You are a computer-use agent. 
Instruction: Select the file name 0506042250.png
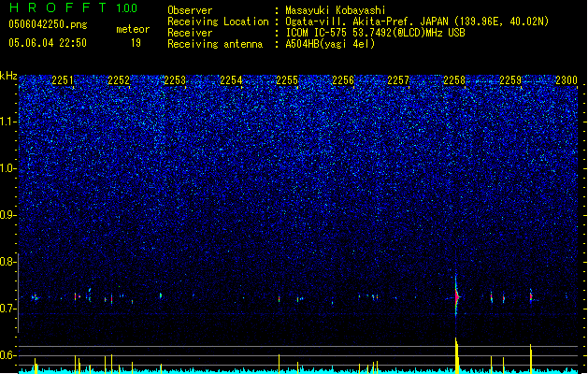click(48, 25)
